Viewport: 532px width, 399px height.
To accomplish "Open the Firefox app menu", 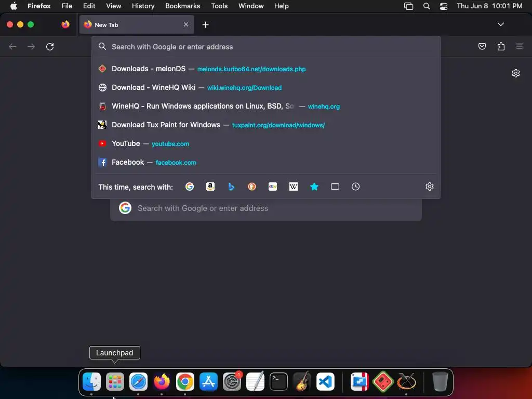I will click(x=39, y=6).
